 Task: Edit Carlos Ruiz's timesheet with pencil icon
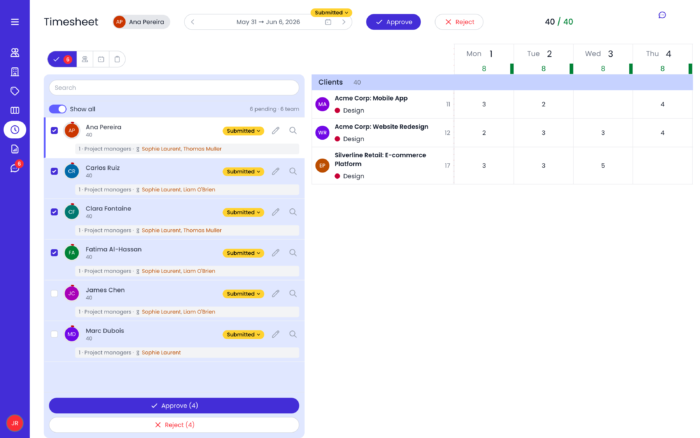pos(276,171)
